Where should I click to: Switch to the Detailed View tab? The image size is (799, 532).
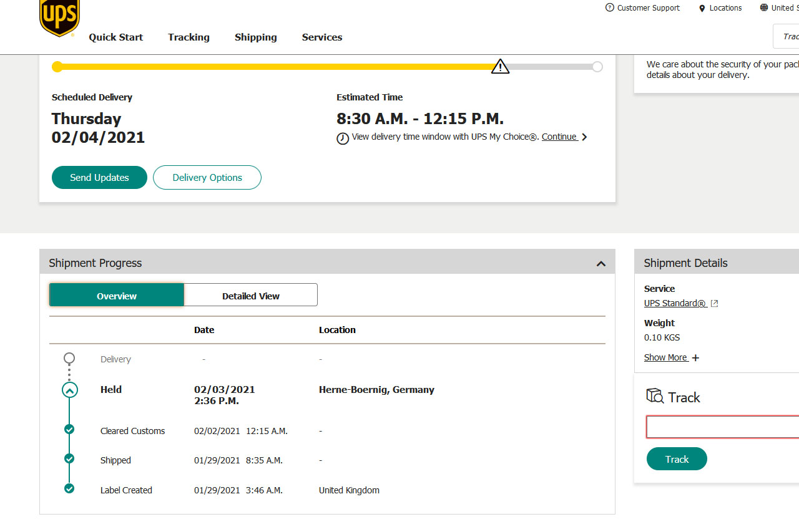pos(251,296)
